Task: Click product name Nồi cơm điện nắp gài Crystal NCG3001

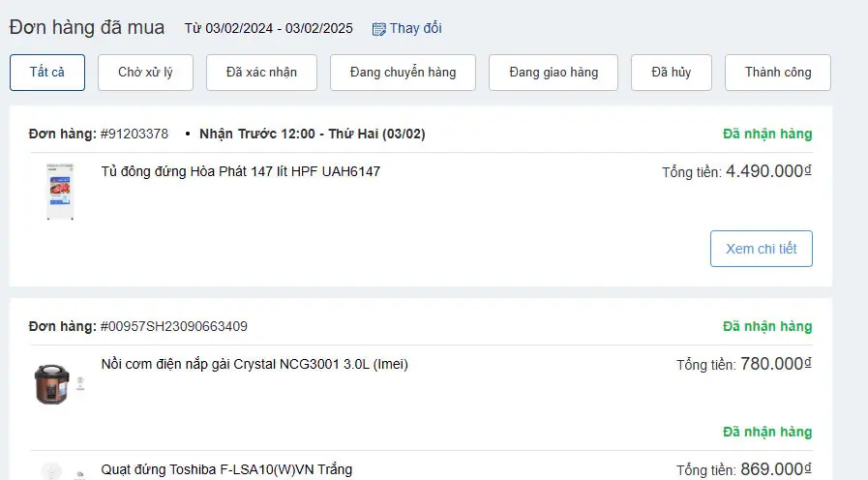Action: coord(254,364)
